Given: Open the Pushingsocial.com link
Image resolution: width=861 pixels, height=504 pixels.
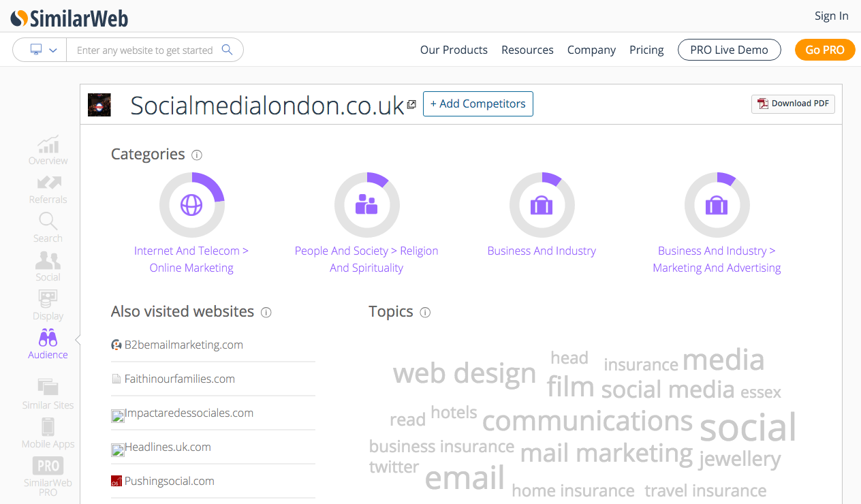Looking at the screenshot, I should (170, 481).
